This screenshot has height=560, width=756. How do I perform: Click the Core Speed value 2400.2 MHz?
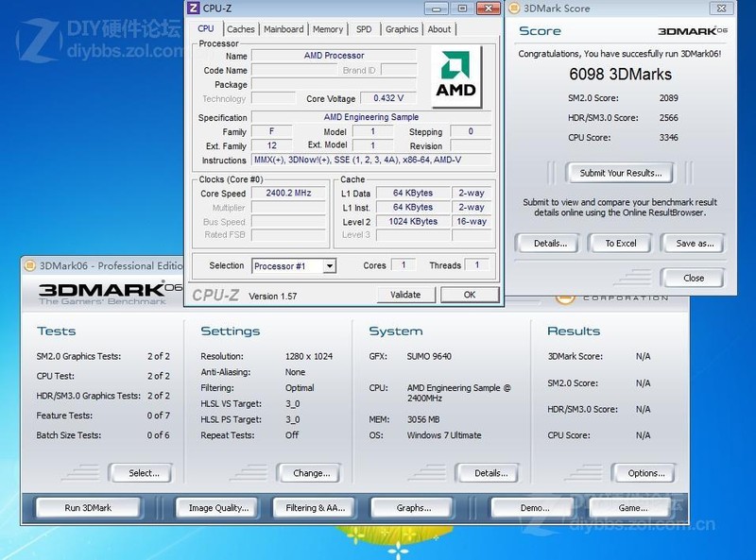pyautogui.click(x=288, y=193)
